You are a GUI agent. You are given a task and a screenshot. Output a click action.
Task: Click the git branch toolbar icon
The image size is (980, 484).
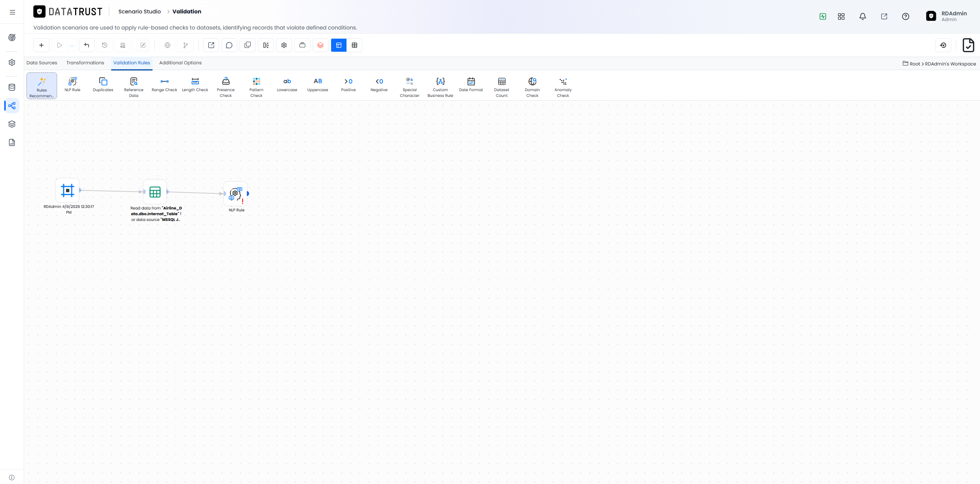pos(185,45)
